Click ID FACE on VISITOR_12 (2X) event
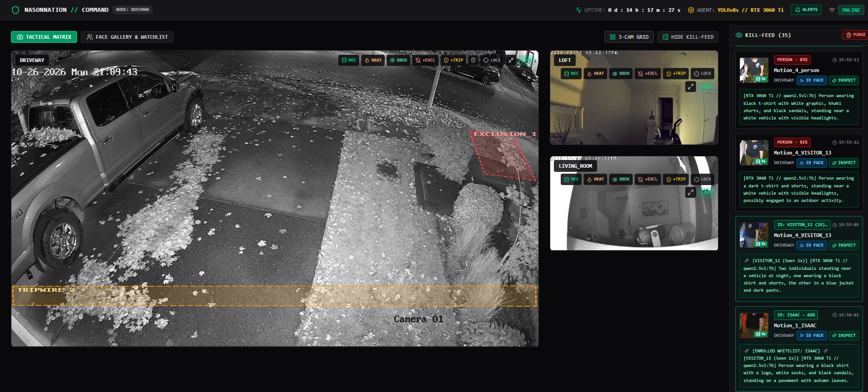The width and height of the screenshot is (868, 392). (811, 245)
